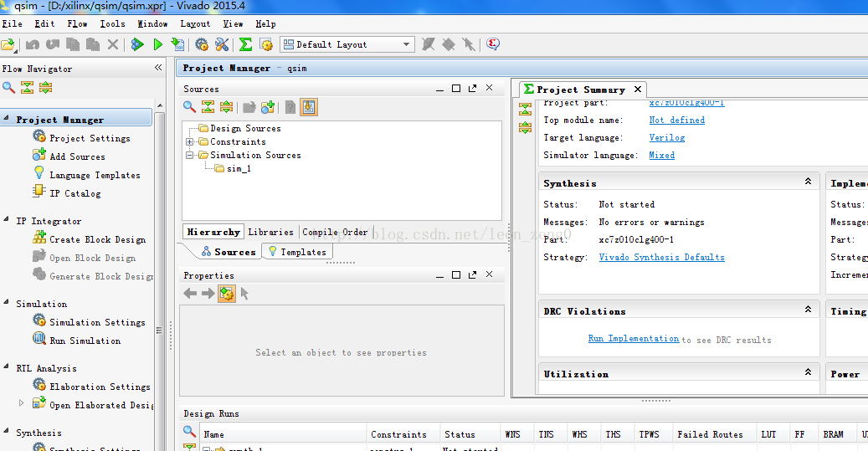The width and height of the screenshot is (868, 451).
Task: Open the IP Catalog
Action: point(67,193)
